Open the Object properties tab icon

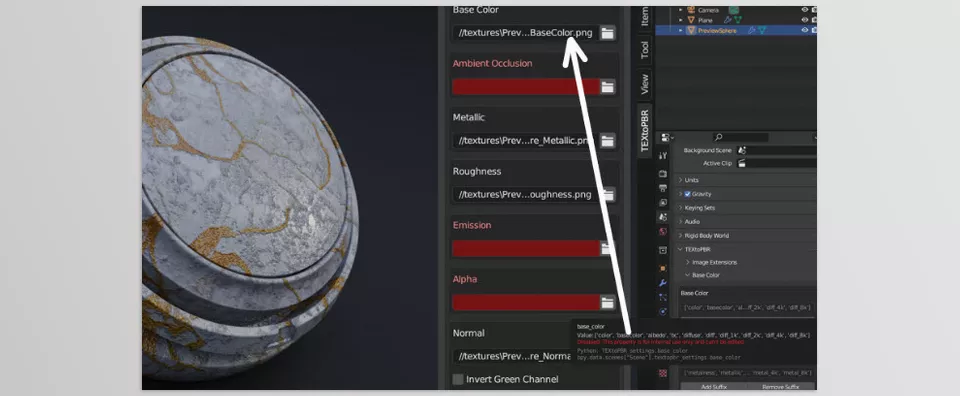[x=662, y=268]
